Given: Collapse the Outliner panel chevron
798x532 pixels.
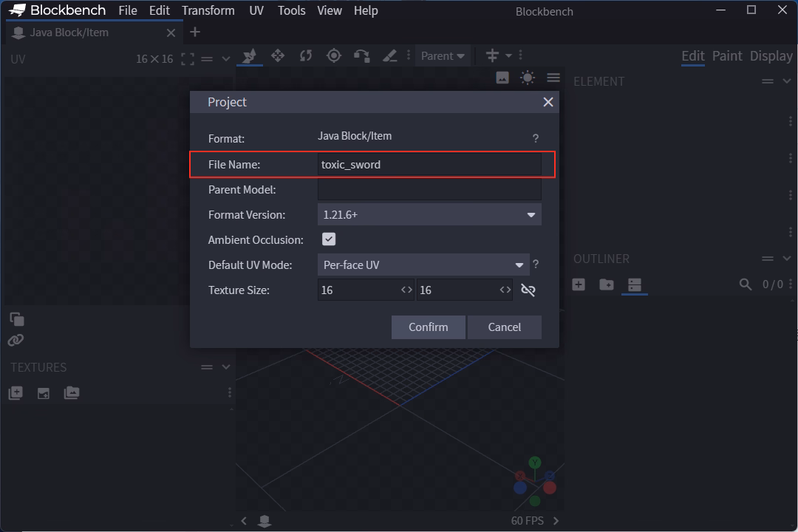Looking at the screenshot, I should coord(787,259).
